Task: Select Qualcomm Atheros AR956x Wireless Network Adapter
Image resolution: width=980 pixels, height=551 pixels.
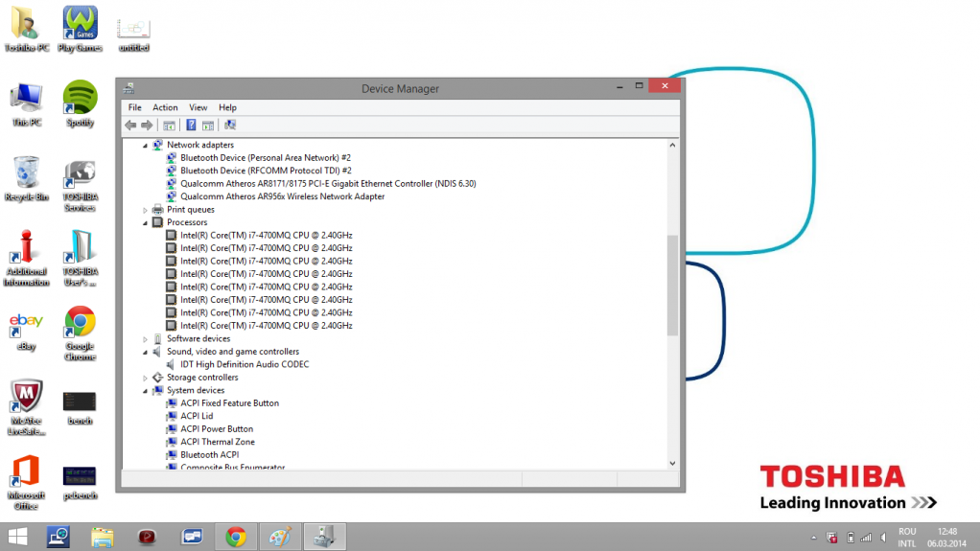Action: [x=283, y=196]
